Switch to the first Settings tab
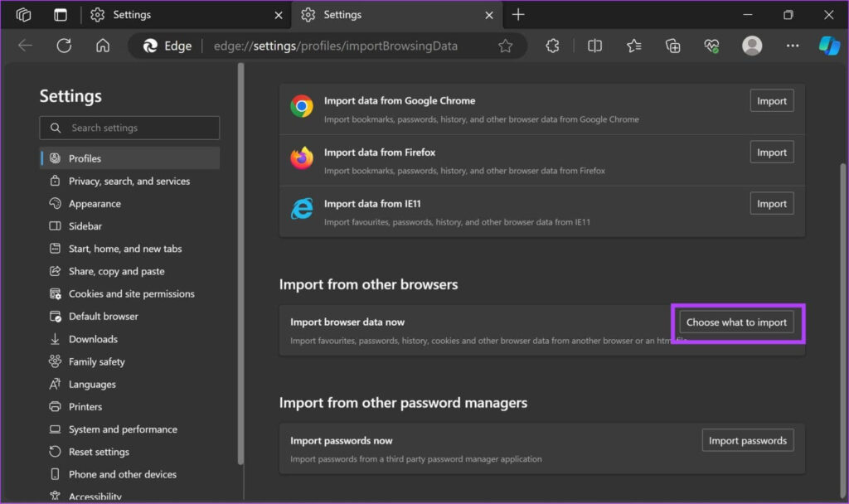The height and width of the screenshot is (504, 849). pyautogui.click(x=133, y=15)
